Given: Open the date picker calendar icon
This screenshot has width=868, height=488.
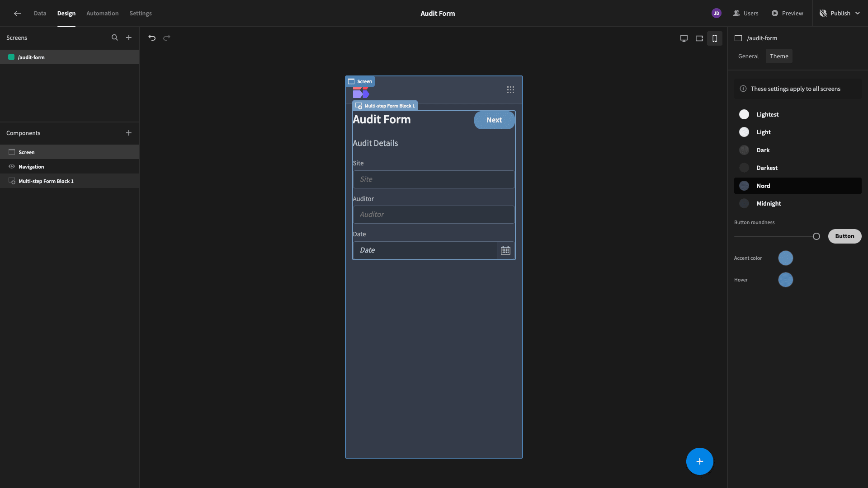Looking at the screenshot, I should coord(505,250).
